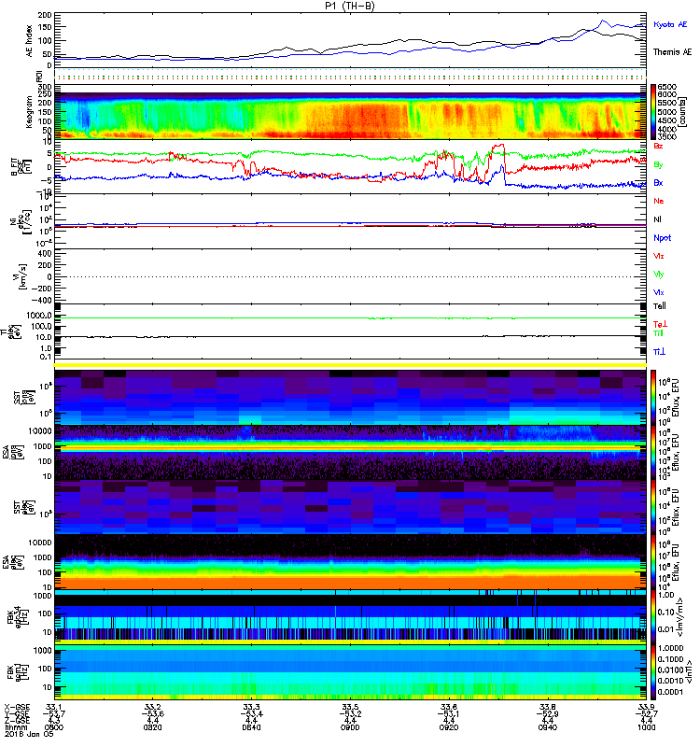Image resolution: width=700 pixels, height=747 pixels.
Task: Click the 1000.0 tick on temperature axis
Action: click(x=39, y=316)
